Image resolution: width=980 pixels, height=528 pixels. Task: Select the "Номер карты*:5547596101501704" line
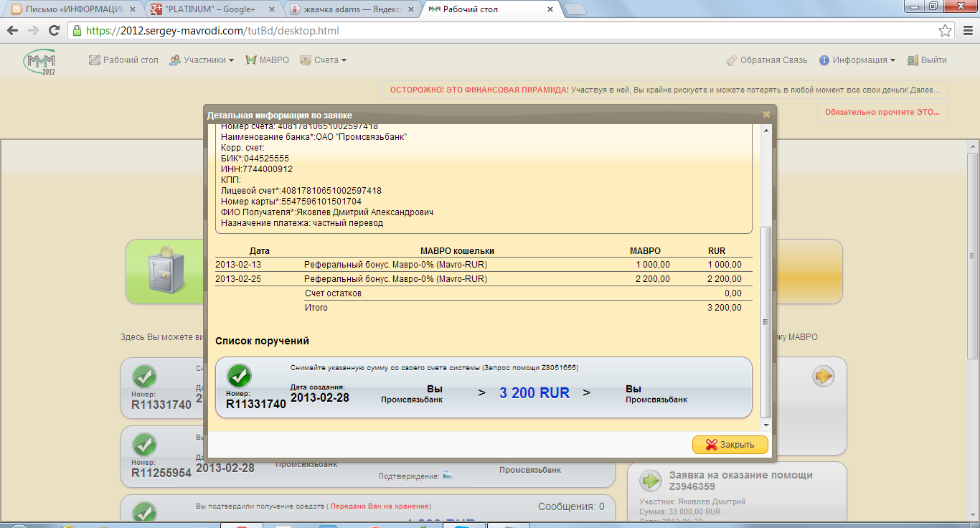pos(291,202)
